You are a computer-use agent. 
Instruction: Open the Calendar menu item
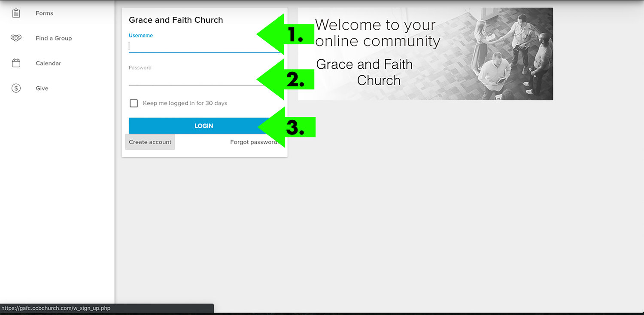click(x=48, y=63)
